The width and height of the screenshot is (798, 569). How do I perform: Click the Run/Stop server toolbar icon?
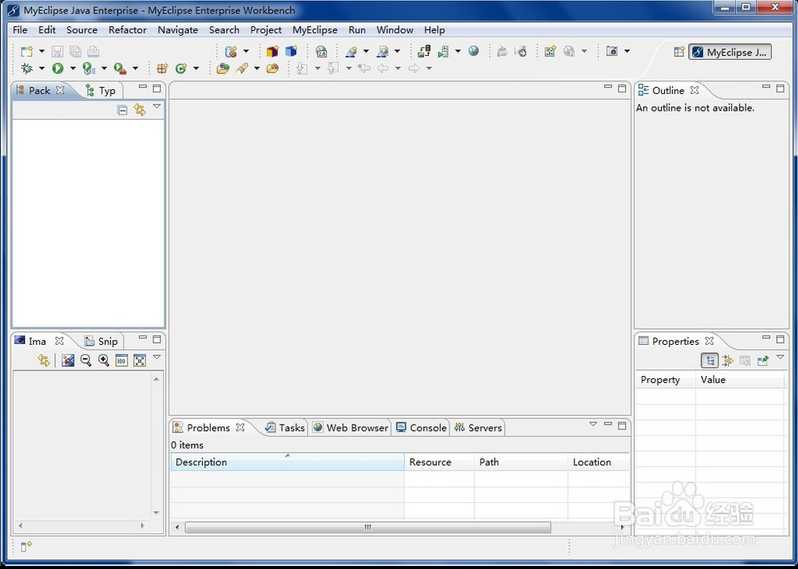pyautogui.click(x=443, y=51)
